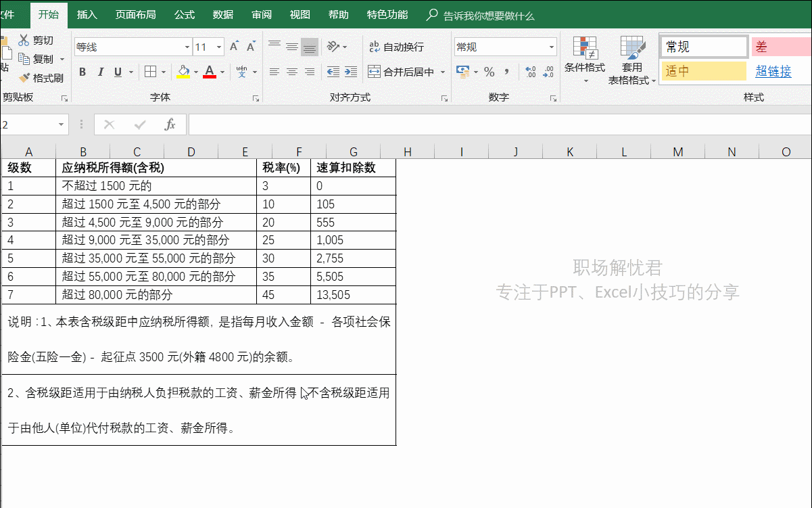This screenshot has width=812, height=508.
Task: Open the alignment dialog launcher in 对齐方式 group
Action: (444, 99)
